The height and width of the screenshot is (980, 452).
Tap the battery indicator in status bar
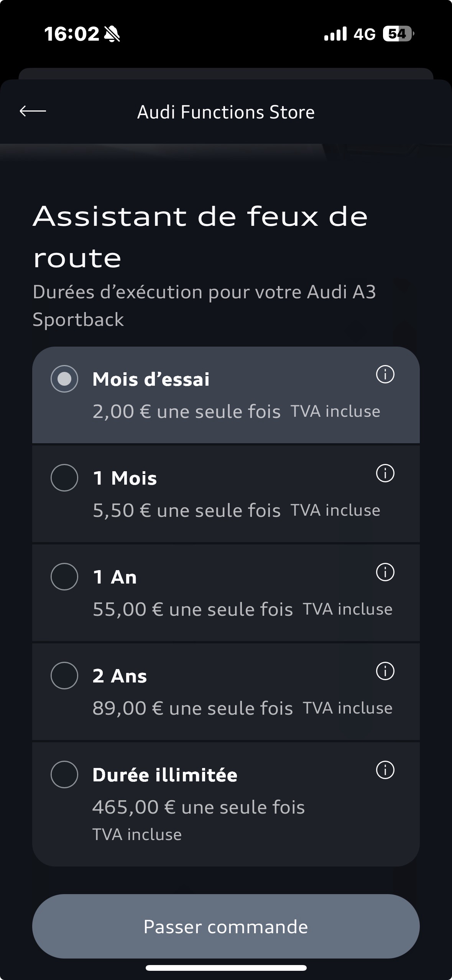click(x=398, y=34)
